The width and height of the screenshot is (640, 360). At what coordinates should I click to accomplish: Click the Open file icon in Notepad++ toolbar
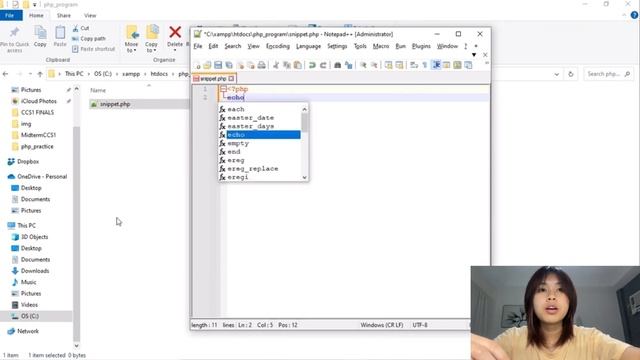pyautogui.click(x=207, y=65)
